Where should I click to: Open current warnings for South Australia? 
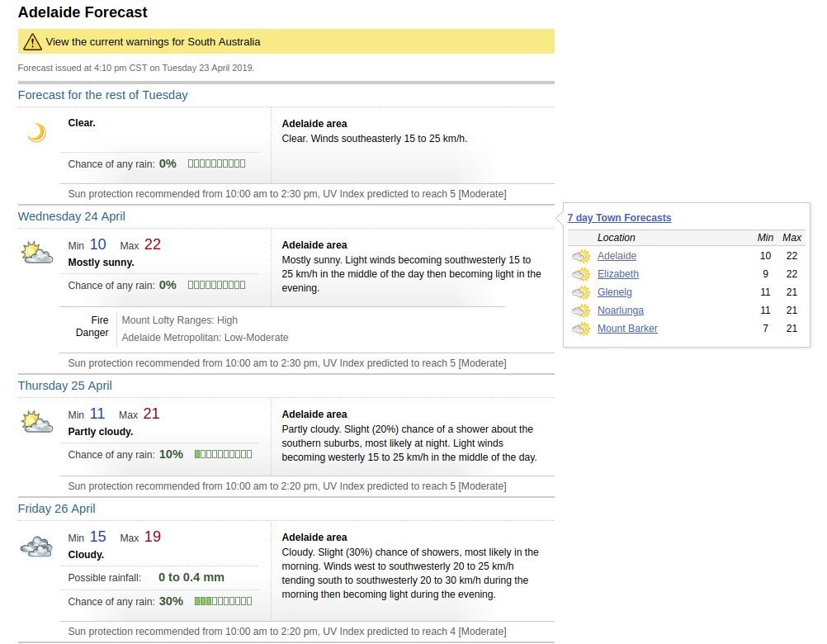153,41
